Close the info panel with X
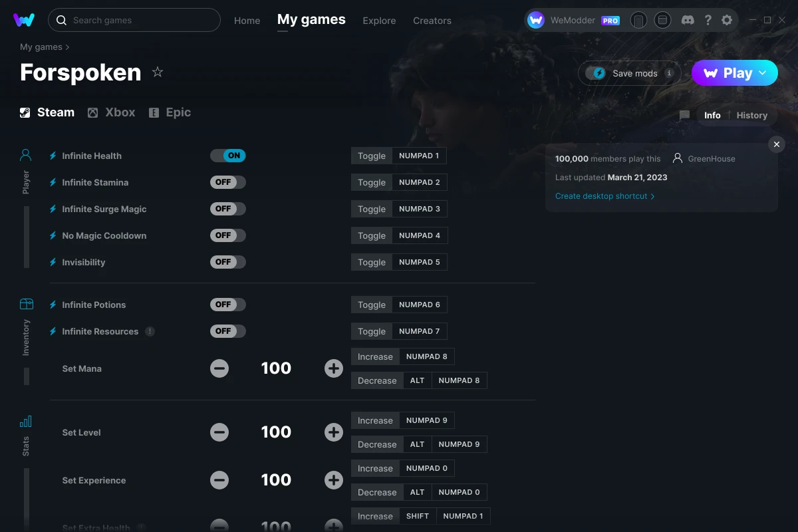The height and width of the screenshot is (532, 798). click(776, 144)
